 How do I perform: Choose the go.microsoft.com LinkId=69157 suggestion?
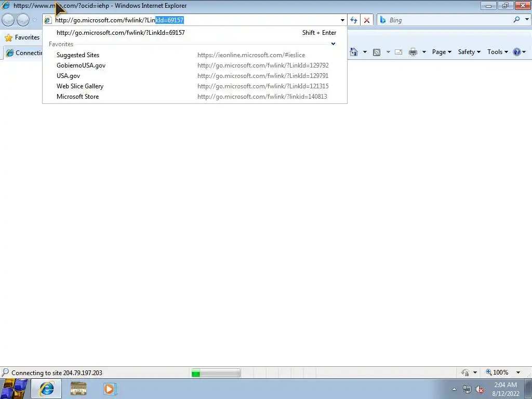pos(195,33)
